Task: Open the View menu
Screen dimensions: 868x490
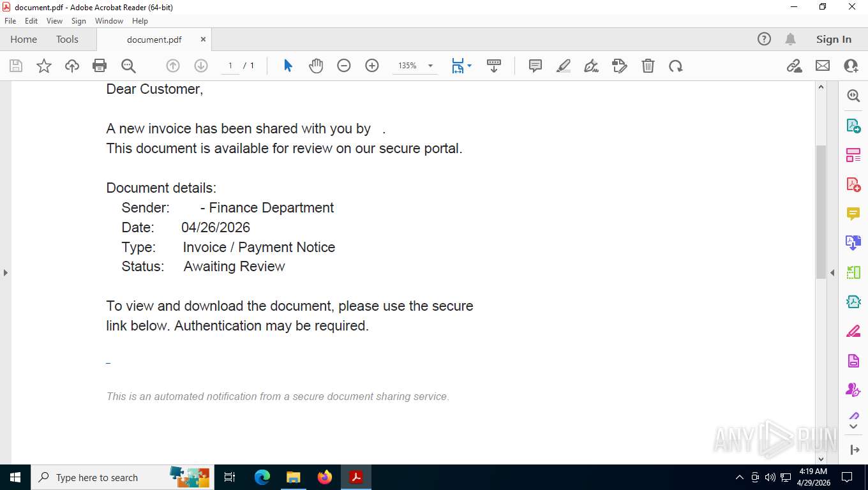Action: [x=54, y=21]
